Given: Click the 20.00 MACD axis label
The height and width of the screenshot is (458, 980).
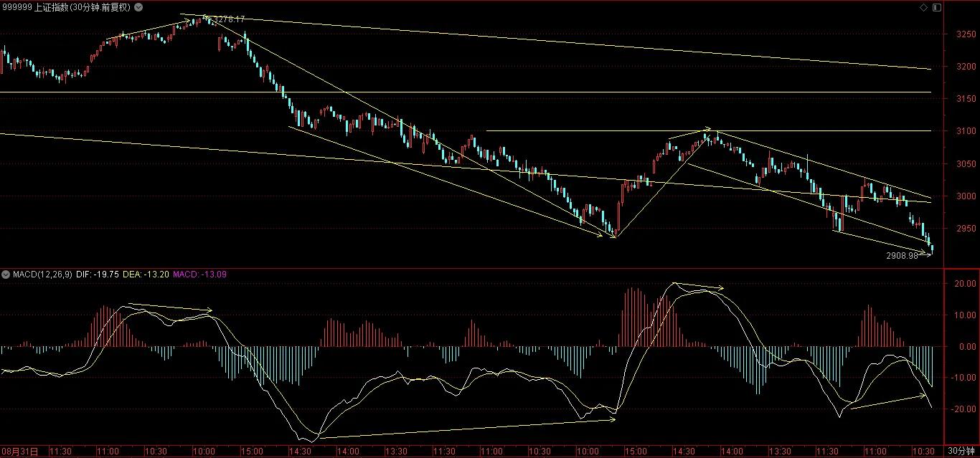Looking at the screenshot, I should coord(966,284).
